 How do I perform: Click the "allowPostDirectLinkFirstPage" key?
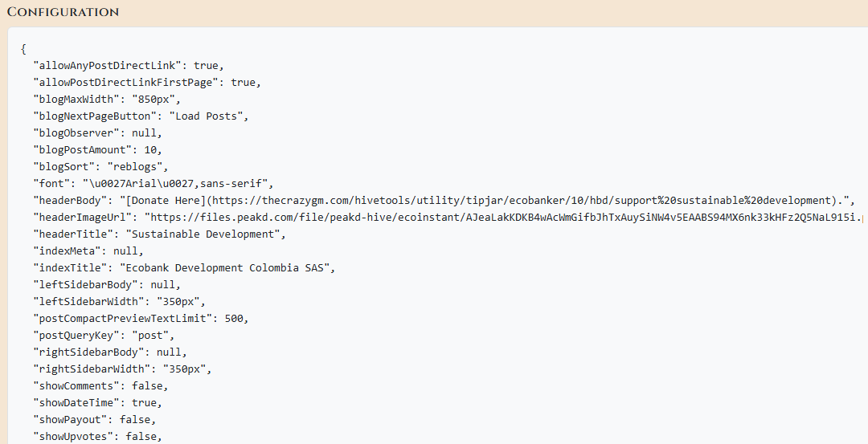click(x=125, y=83)
